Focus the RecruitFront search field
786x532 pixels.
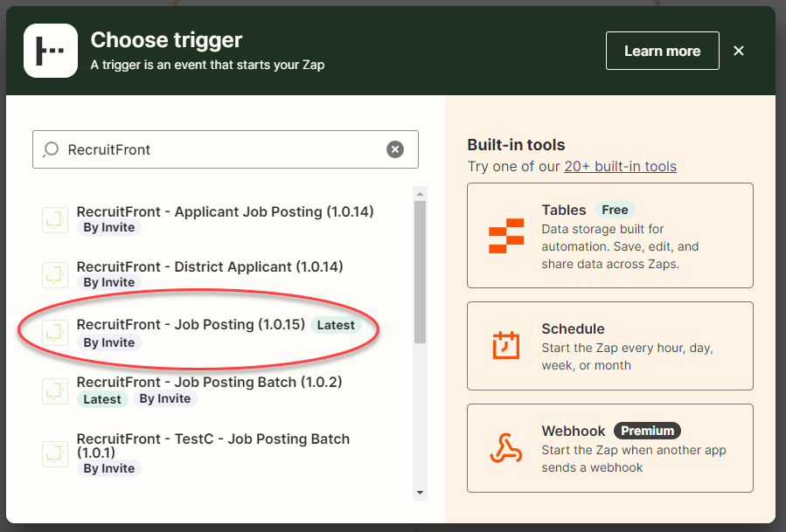pyautogui.click(x=226, y=149)
